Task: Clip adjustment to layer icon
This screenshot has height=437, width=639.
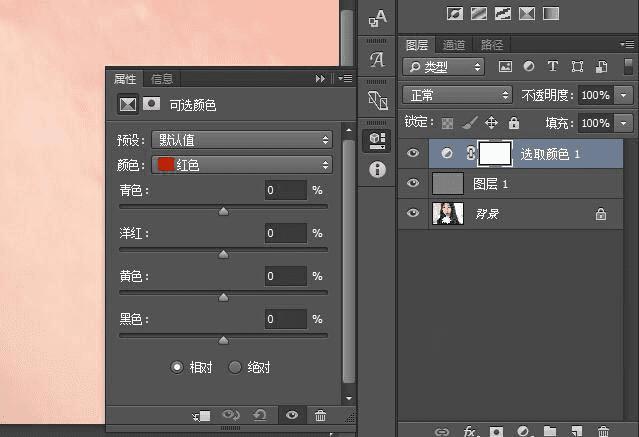Action: click(x=201, y=416)
